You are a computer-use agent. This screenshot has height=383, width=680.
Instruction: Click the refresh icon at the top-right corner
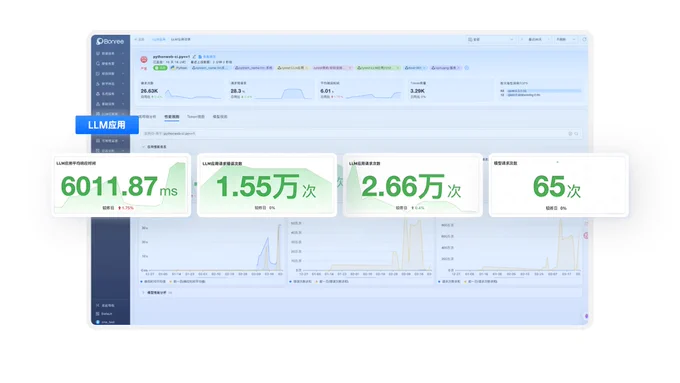pyautogui.click(x=584, y=39)
